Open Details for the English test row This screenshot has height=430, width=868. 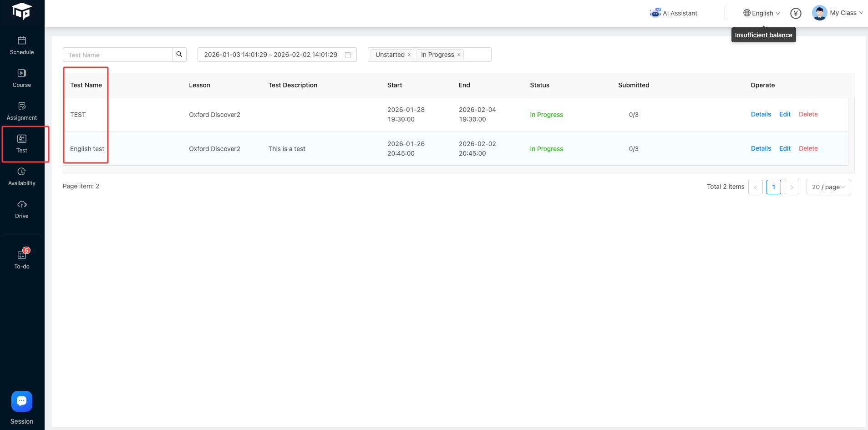(x=761, y=148)
